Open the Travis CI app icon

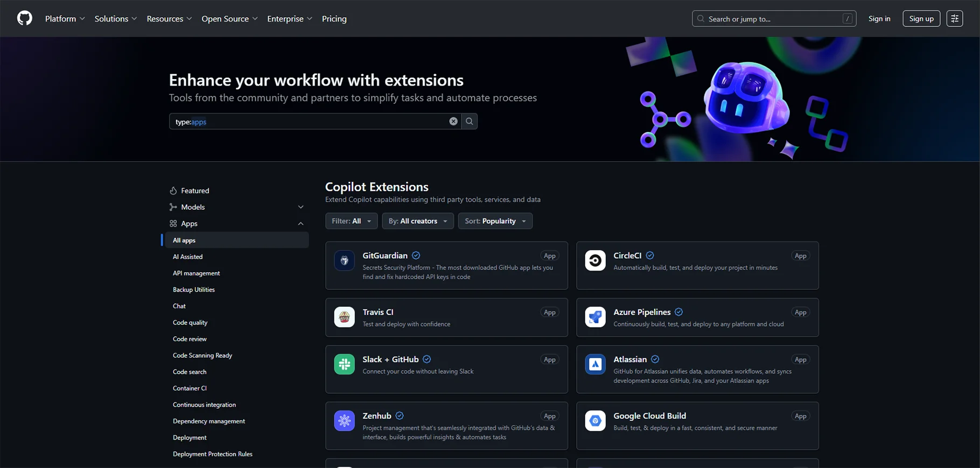click(x=345, y=317)
